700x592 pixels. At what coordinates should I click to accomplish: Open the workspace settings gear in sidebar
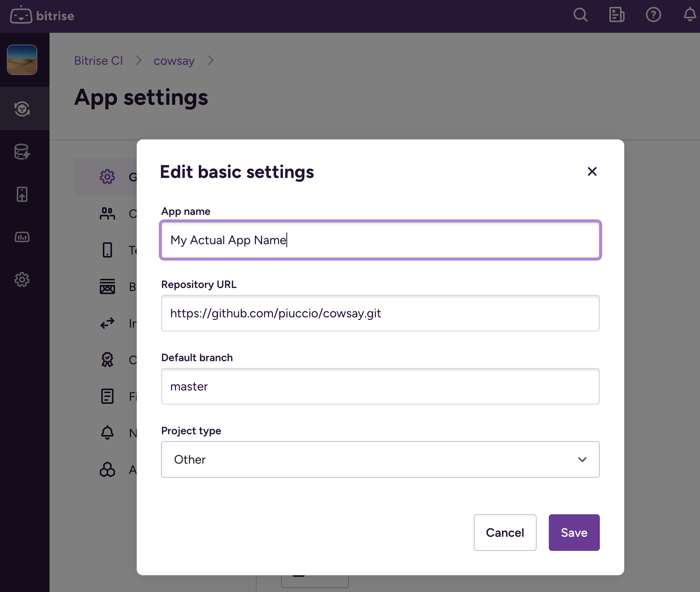click(x=22, y=280)
